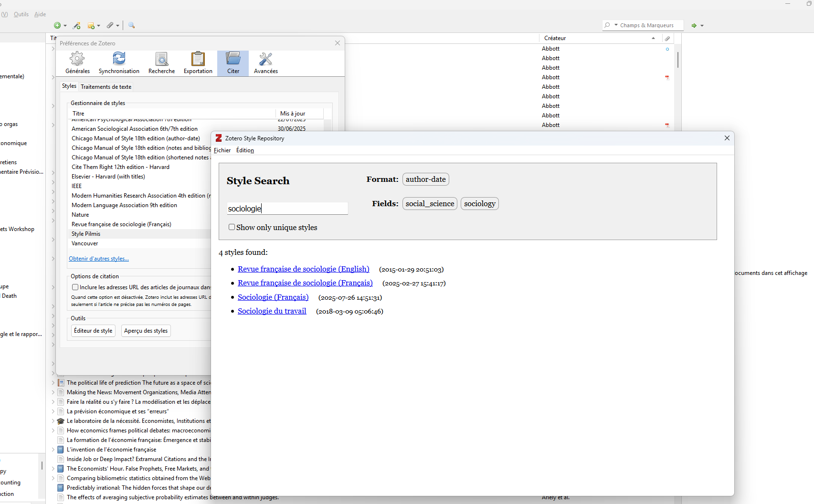Open 'Sociologie du travail' style link

272,311
